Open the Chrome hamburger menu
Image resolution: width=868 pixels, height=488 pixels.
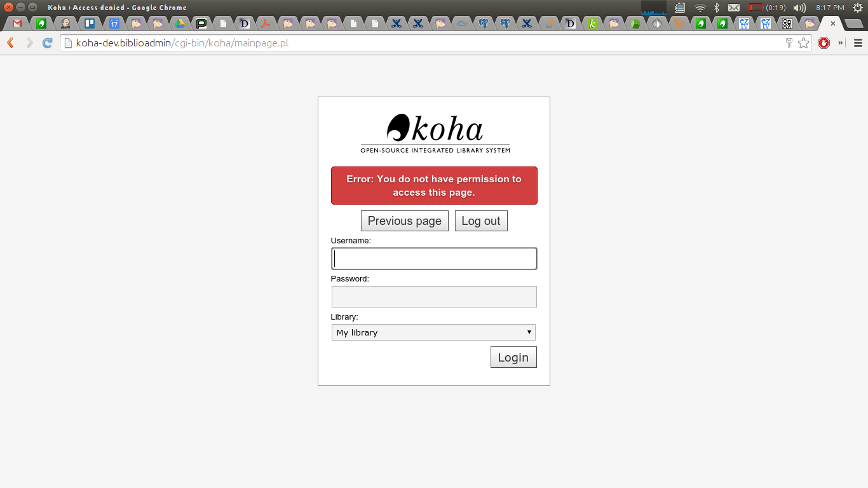(858, 43)
